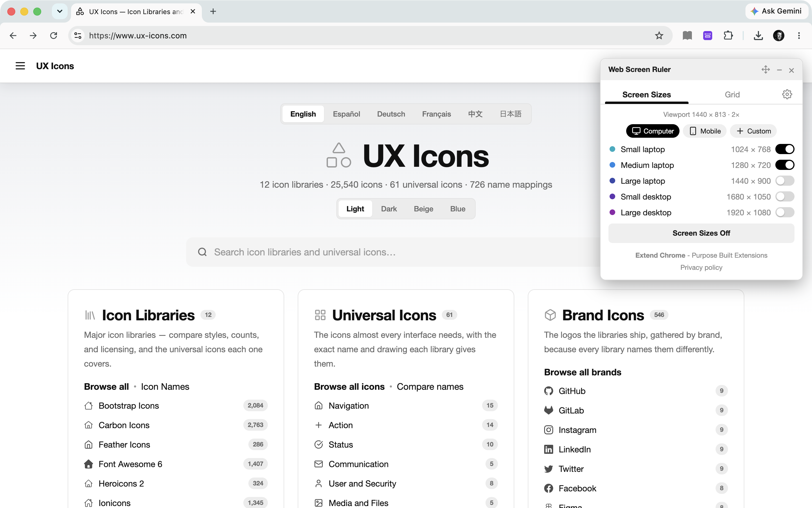This screenshot has width=812, height=508.
Task: Switch to the Screen Sizes tab
Action: pos(646,95)
